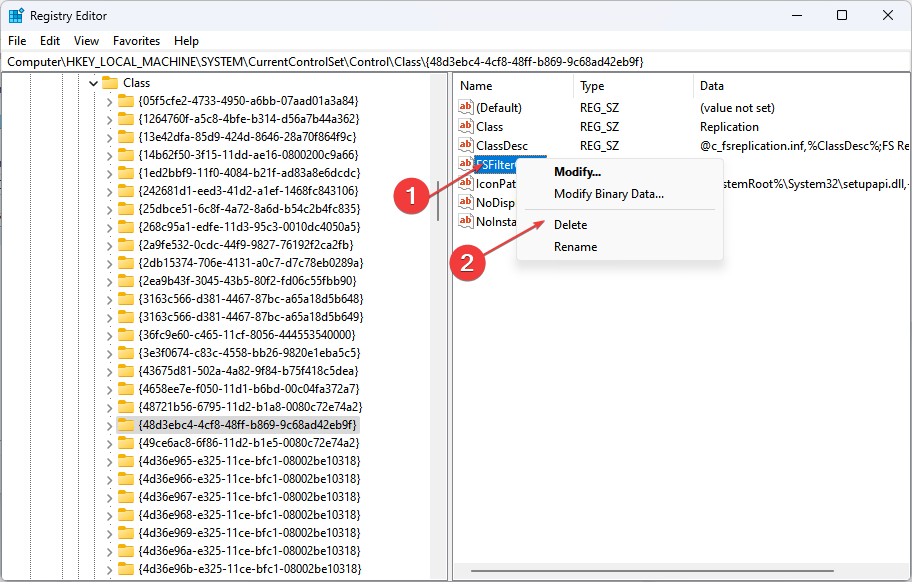Click the ab icon next to ClassDesc
The height and width of the screenshot is (582, 912).
coord(465,146)
